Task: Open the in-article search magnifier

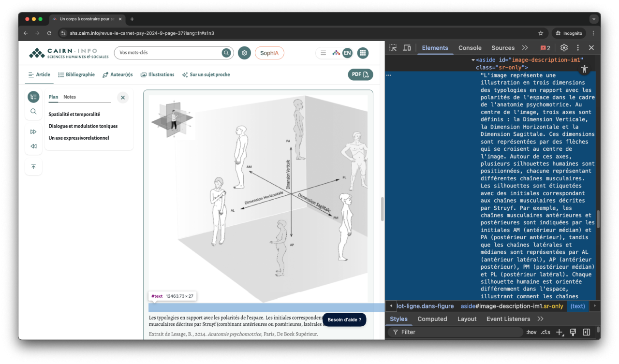Action: point(33,111)
